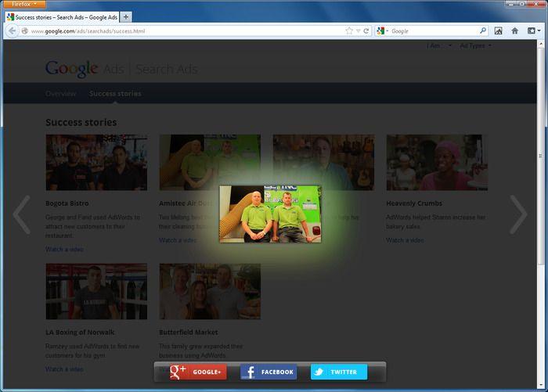The image size is (548, 392).
Task: Open the Butterfield Market thumbnail
Action: click(210, 291)
